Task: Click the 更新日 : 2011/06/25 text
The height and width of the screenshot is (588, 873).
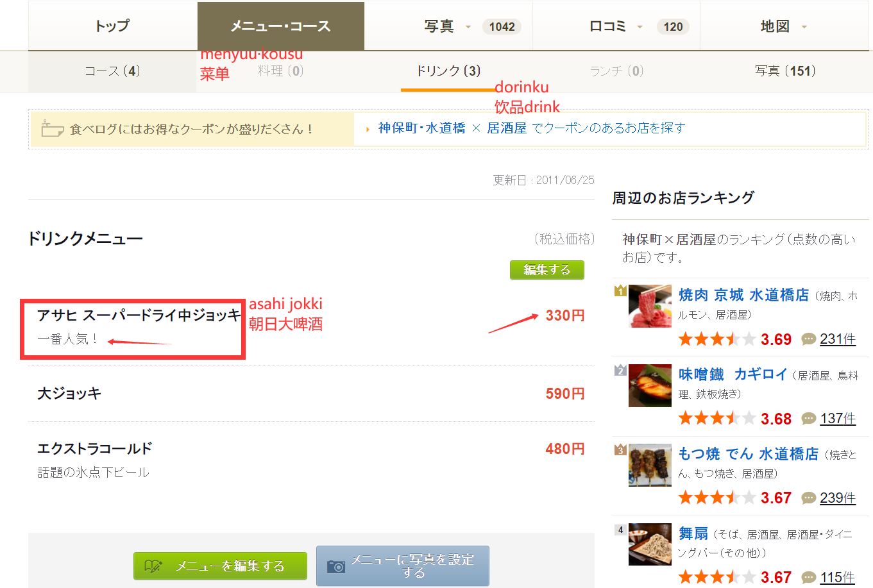Action: point(543,180)
